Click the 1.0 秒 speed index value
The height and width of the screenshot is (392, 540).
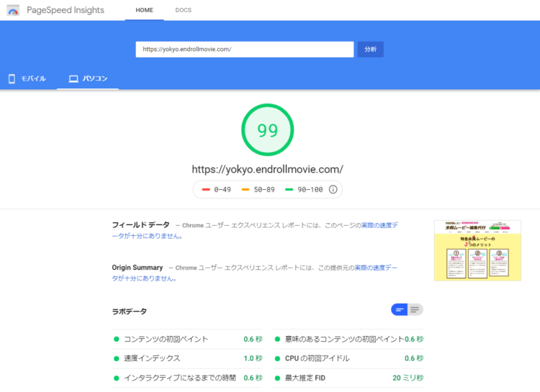(x=253, y=358)
